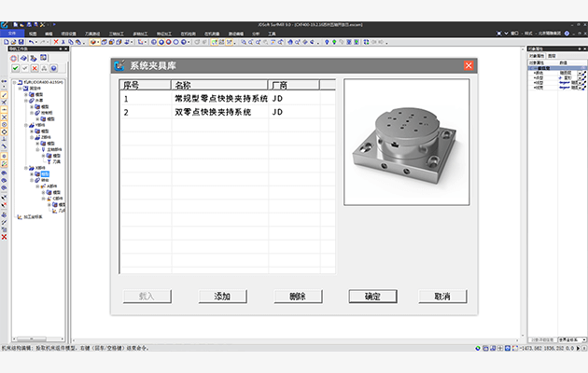Click the green pin icon in the top toolbar
This screenshot has height=373, width=588.
(334, 42)
